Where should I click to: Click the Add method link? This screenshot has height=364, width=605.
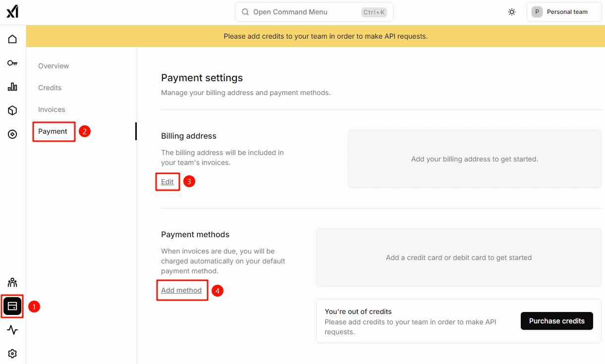click(x=181, y=290)
